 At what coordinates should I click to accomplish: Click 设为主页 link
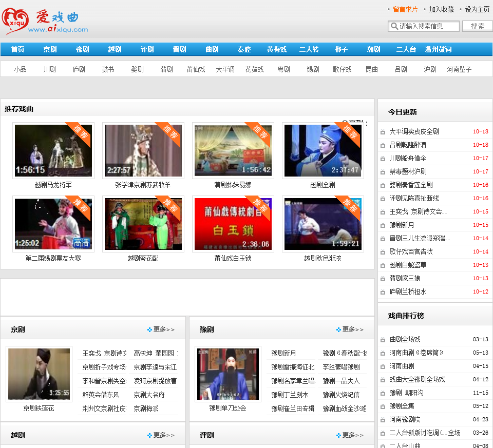pos(477,9)
